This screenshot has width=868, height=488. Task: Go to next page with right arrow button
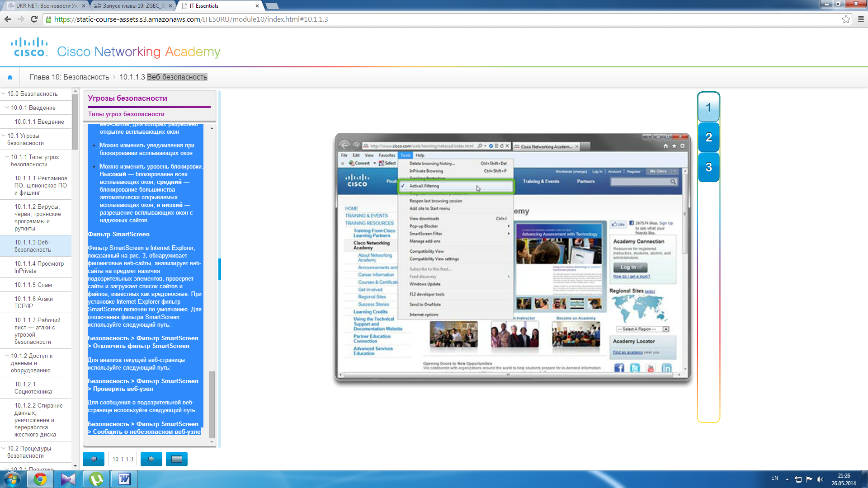(x=151, y=459)
